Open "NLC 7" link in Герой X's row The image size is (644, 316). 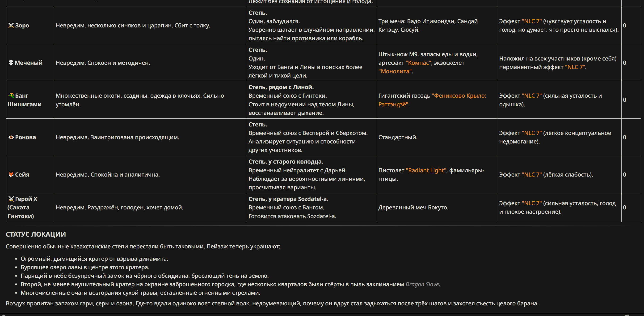pos(532,203)
